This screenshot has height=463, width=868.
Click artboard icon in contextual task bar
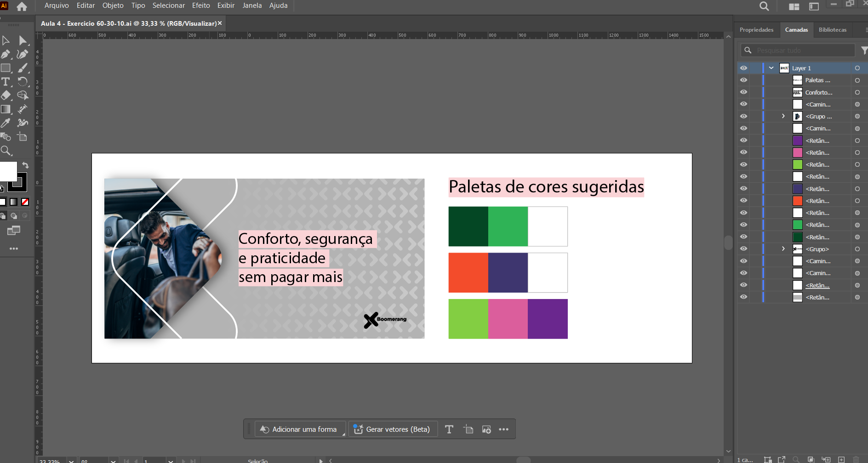468,429
